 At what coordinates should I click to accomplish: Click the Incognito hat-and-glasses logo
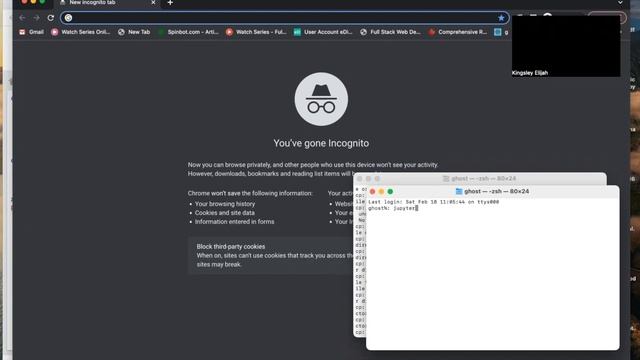click(x=321, y=99)
